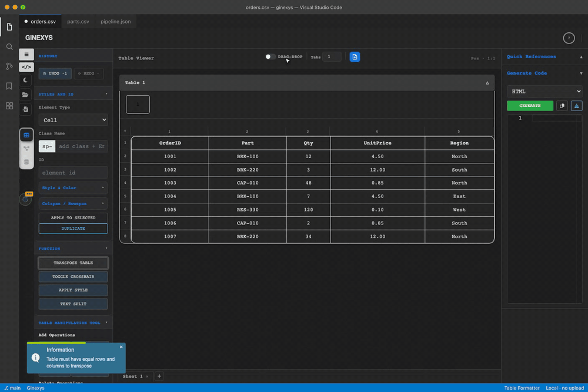The image size is (588, 392).
Task: Switch to the orders.csv tab
Action: (40, 21)
